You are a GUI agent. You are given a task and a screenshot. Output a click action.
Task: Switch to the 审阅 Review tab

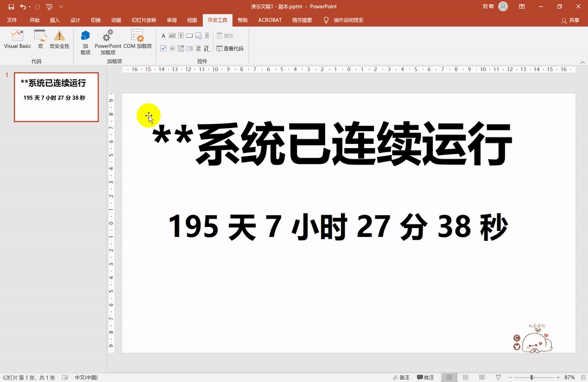(x=172, y=20)
